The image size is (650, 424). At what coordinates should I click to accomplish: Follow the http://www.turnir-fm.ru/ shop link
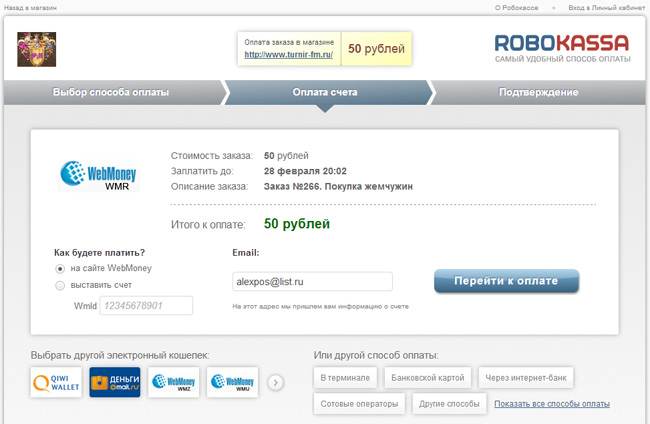pyautogui.click(x=289, y=54)
